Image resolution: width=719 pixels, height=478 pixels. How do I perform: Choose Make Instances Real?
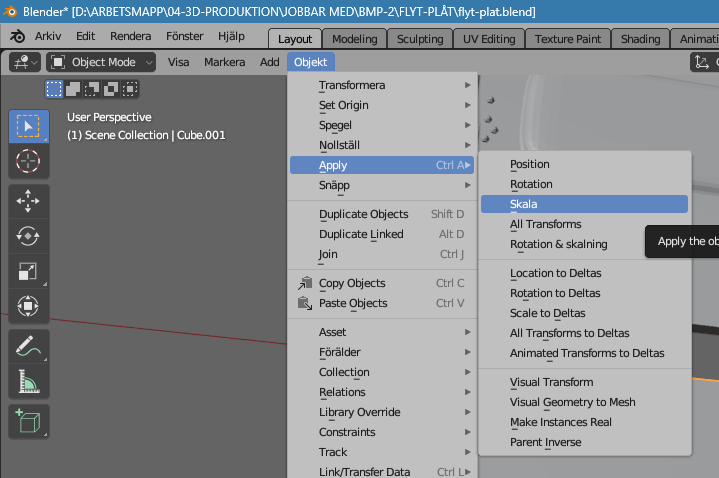point(584,422)
